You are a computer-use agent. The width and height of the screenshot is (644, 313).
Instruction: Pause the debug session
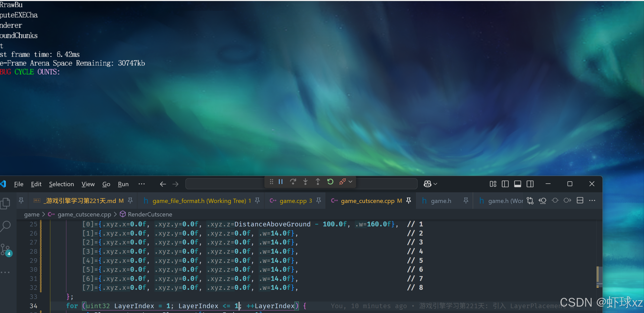click(x=281, y=182)
